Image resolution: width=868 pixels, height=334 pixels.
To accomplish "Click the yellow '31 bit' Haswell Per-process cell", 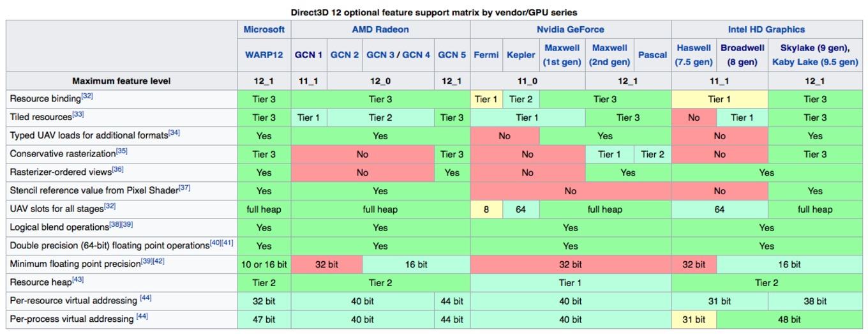I will 694,319.
